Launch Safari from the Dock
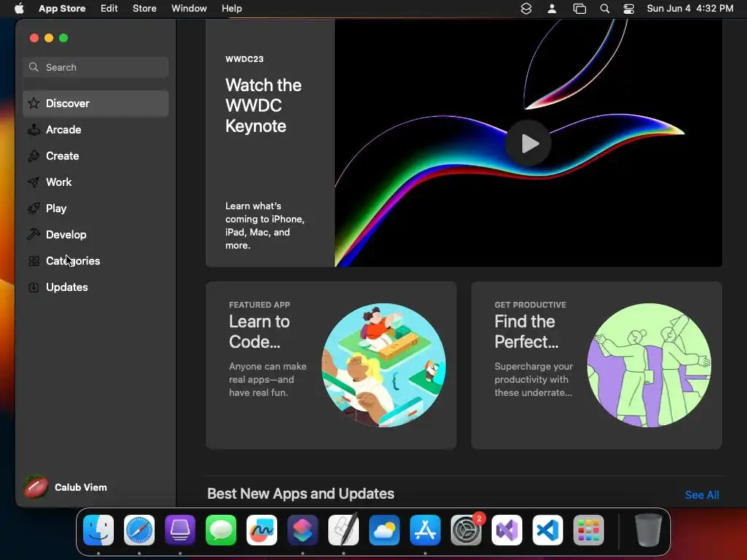 139,530
